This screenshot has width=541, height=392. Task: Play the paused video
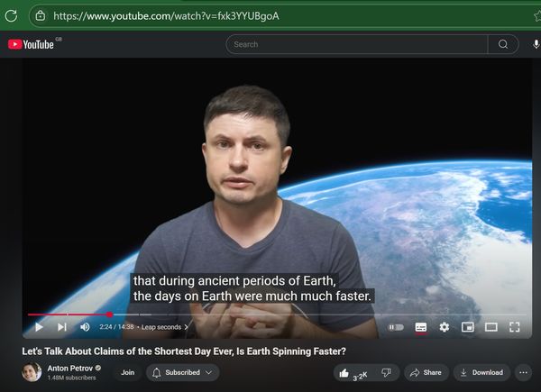[x=39, y=327]
